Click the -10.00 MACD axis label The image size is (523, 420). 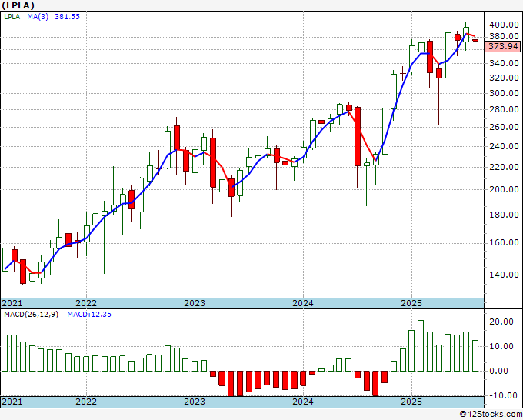(502, 395)
